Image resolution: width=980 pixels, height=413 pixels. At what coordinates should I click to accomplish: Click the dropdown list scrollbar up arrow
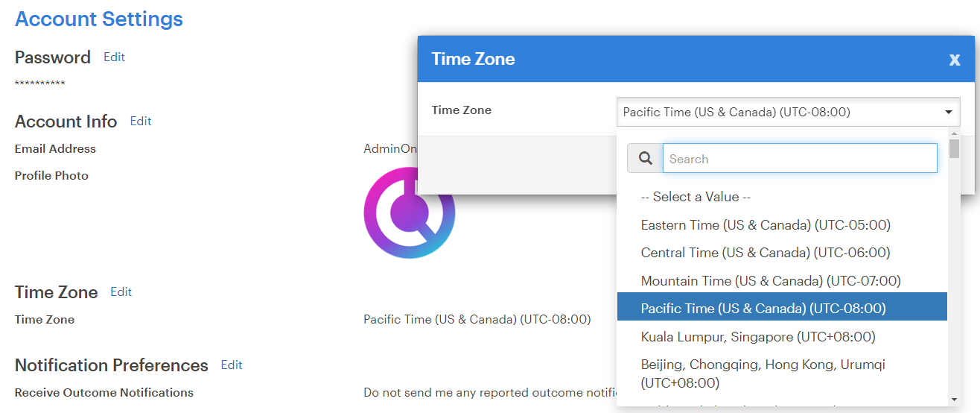click(954, 133)
